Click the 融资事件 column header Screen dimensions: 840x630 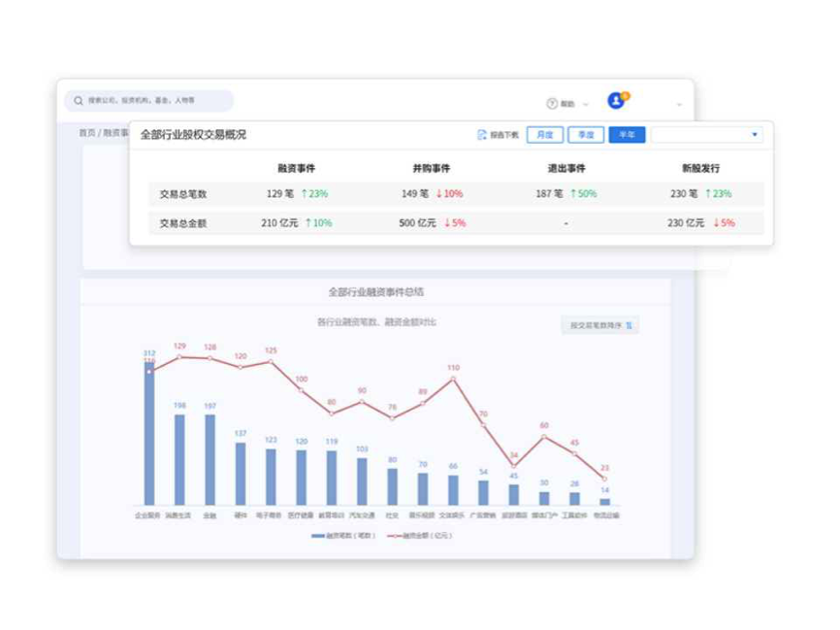[296, 168]
